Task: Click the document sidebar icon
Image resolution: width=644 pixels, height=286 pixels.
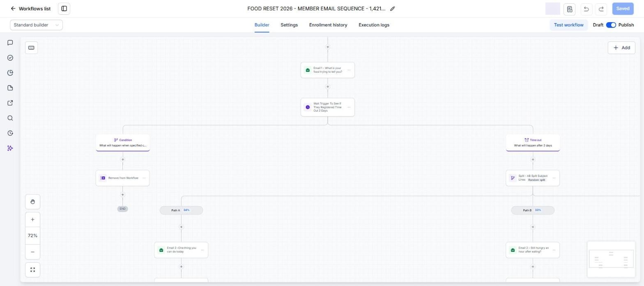Action: pos(10,88)
